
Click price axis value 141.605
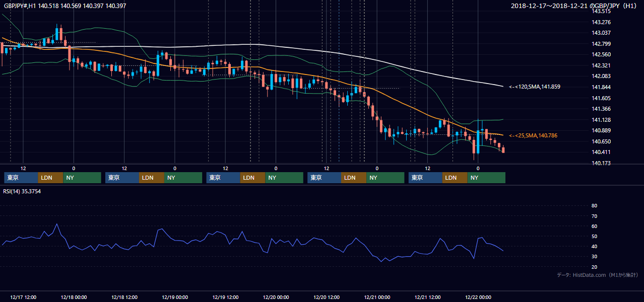click(601, 98)
